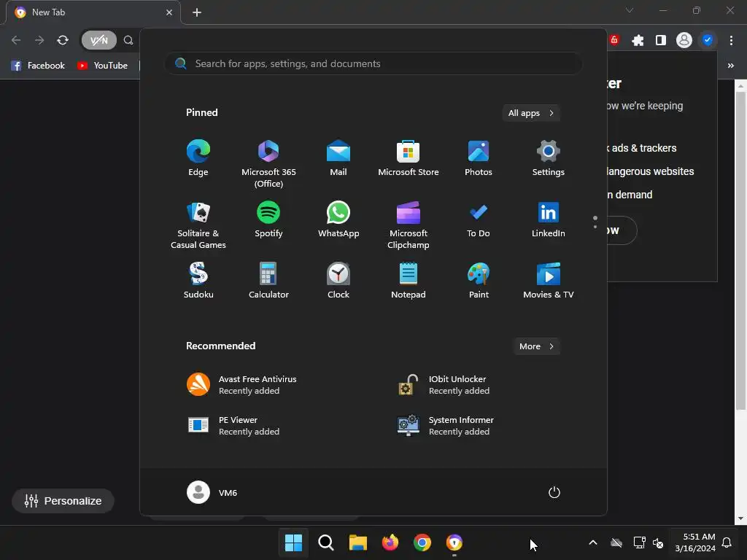Open a new browser tab with plus
The height and width of the screenshot is (560, 747).
(x=197, y=12)
